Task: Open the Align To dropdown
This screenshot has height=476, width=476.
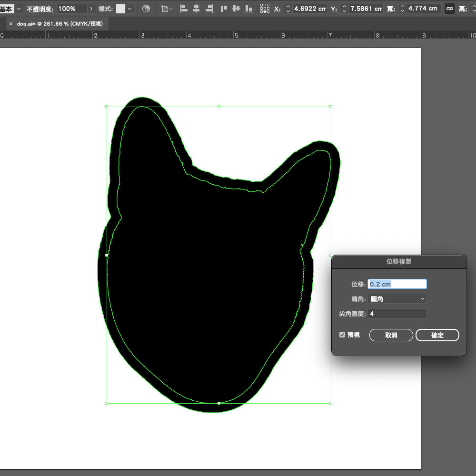Action: pos(167,9)
